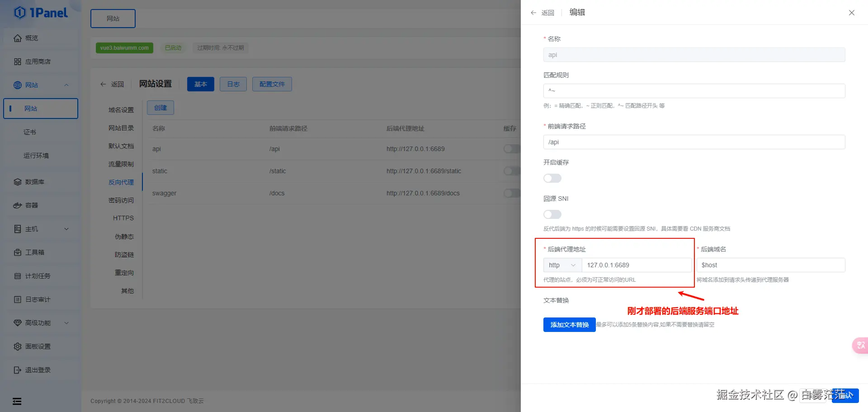Select 域名设置 in settings menu
This screenshot has width=868, height=412.
tap(121, 110)
